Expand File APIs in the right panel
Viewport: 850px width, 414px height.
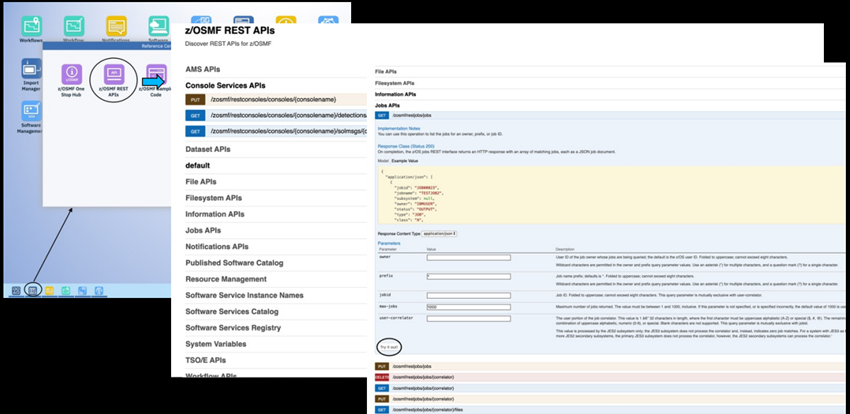pyautogui.click(x=386, y=72)
